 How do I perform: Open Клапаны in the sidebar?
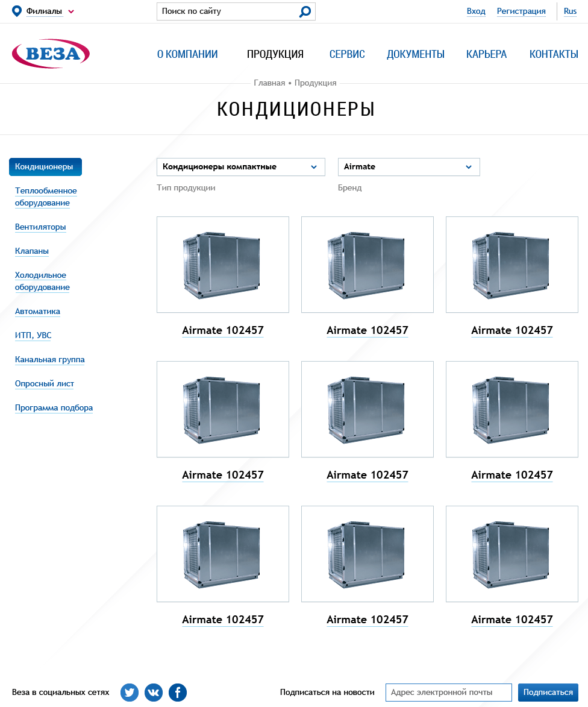click(31, 251)
